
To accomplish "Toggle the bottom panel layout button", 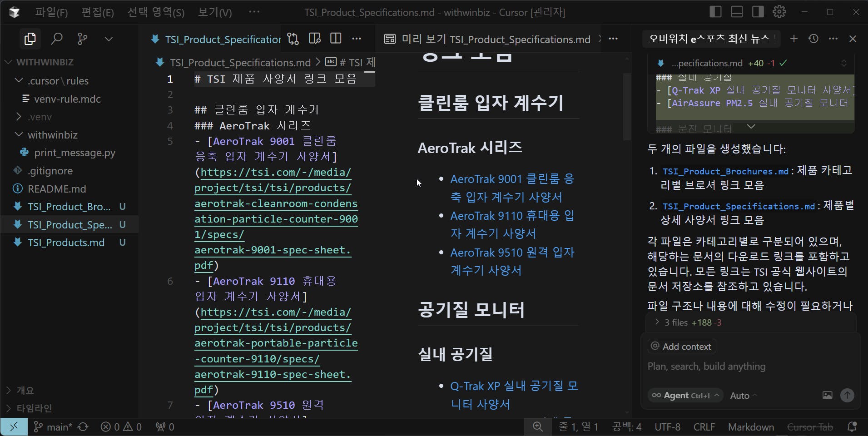I will (737, 12).
